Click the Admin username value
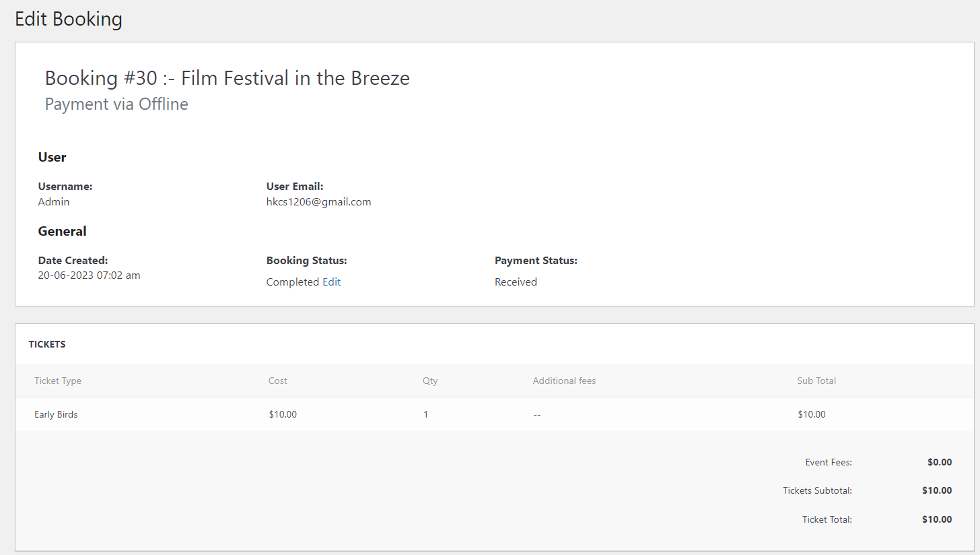 pos(54,202)
